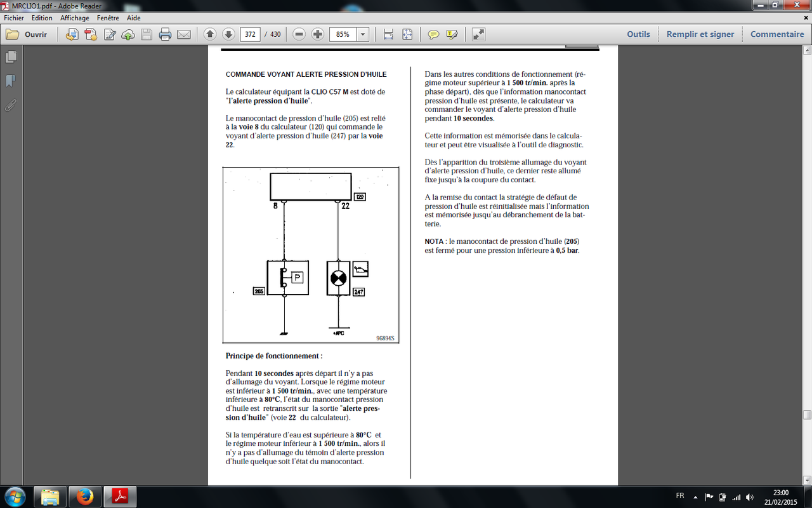Send the file by email envelope icon

click(184, 34)
